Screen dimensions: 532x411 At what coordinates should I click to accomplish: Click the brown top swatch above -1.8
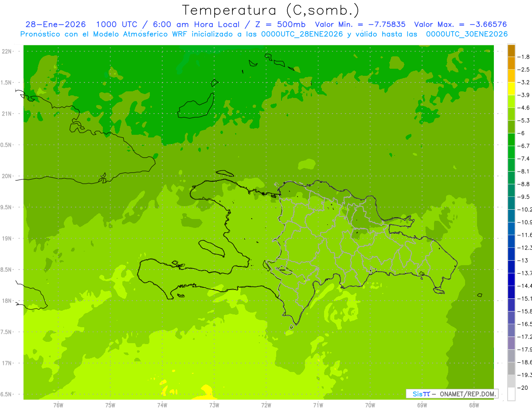click(511, 51)
